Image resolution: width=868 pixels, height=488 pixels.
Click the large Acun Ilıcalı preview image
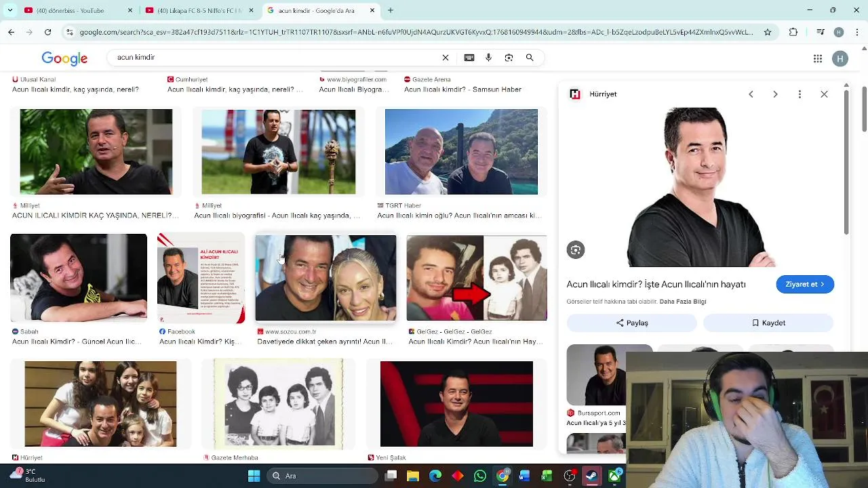click(701, 187)
